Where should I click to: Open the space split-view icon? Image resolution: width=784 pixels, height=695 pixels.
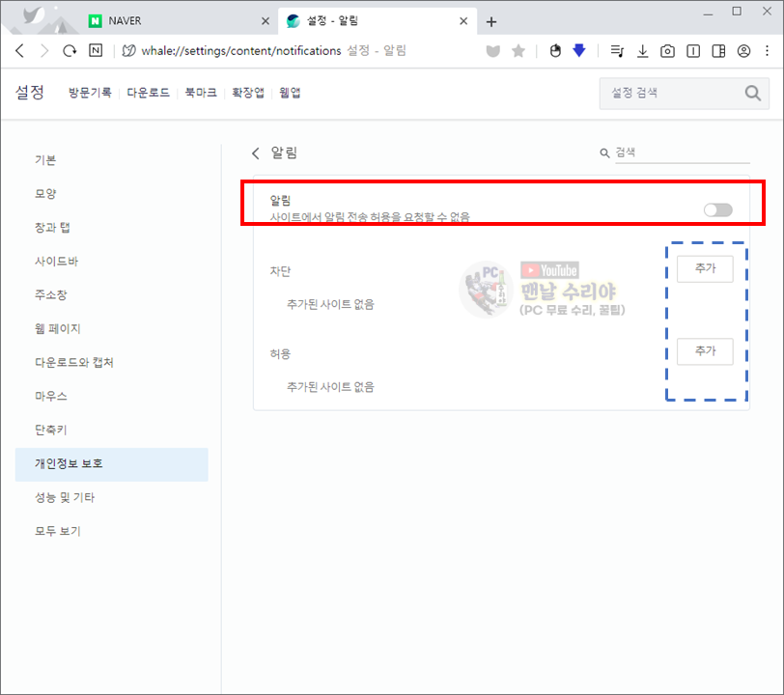693,51
